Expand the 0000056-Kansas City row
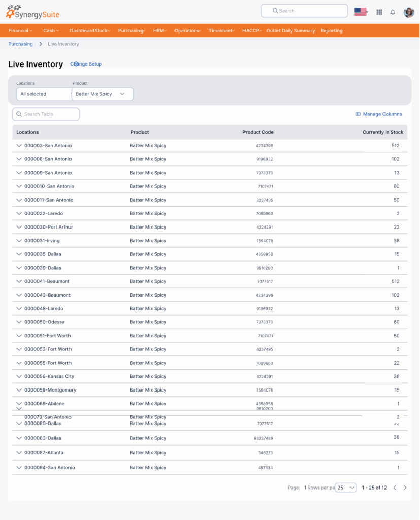This screenshot has width=420, height=520. tap(19, 377)
